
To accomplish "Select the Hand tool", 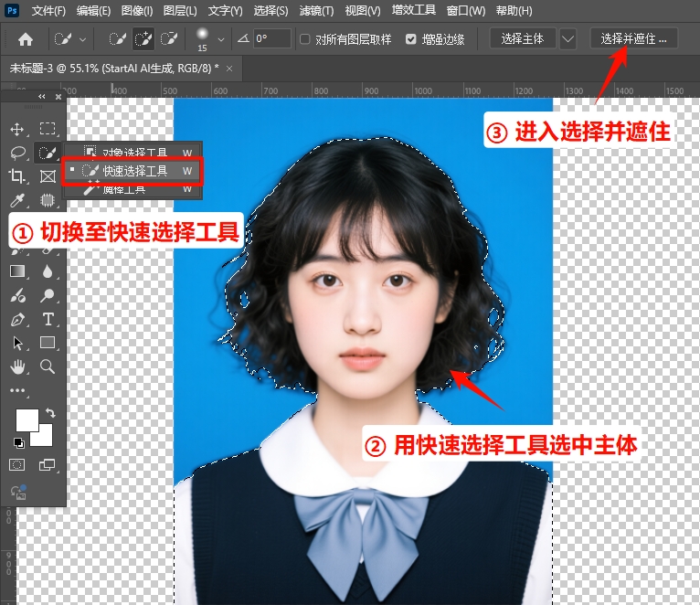I will point(17,367).
